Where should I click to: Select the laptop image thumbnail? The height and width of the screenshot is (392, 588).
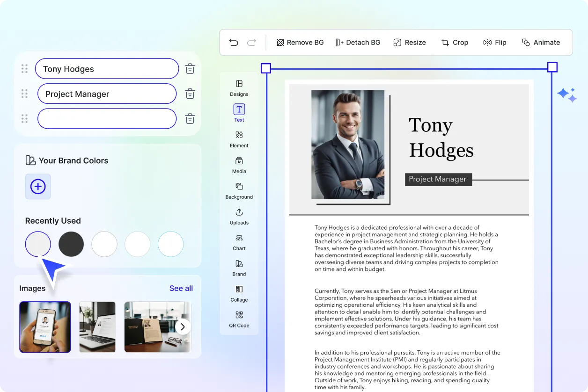97,327
